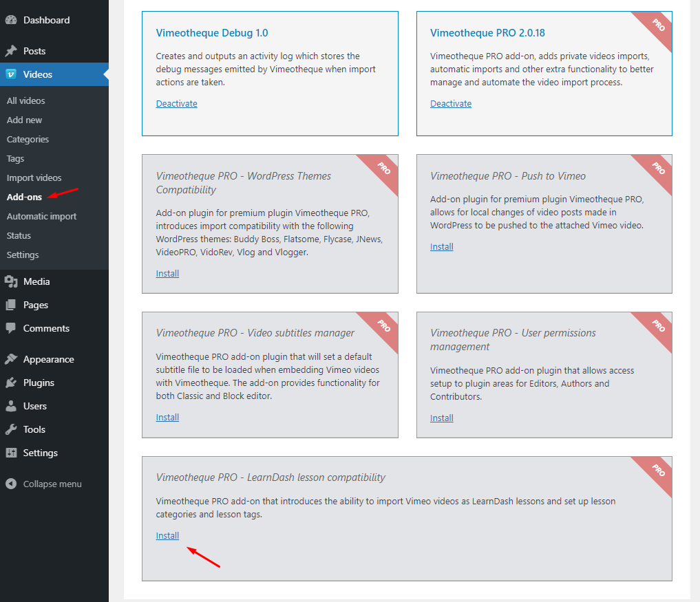This screenshot has width=700, height=602.
Task: Click the Dashboard gauge icon
Action: pyautogui.click(x=11, y=20)
